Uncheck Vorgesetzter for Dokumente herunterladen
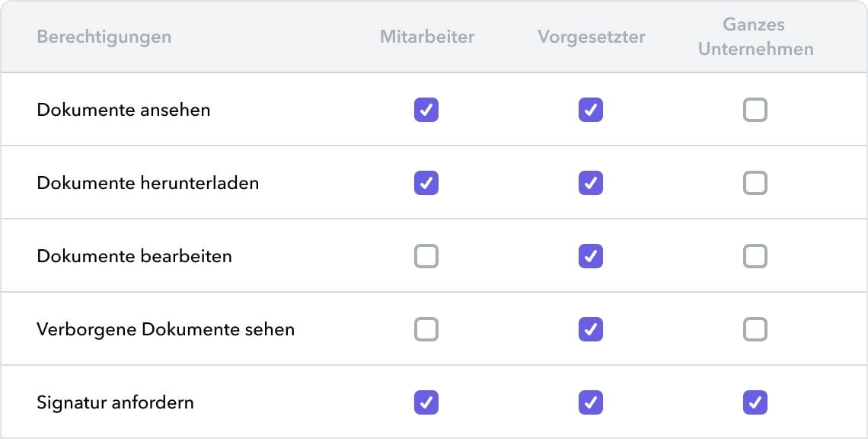The image size is (868, 439). pyautogui.click(x=591, y=183)
